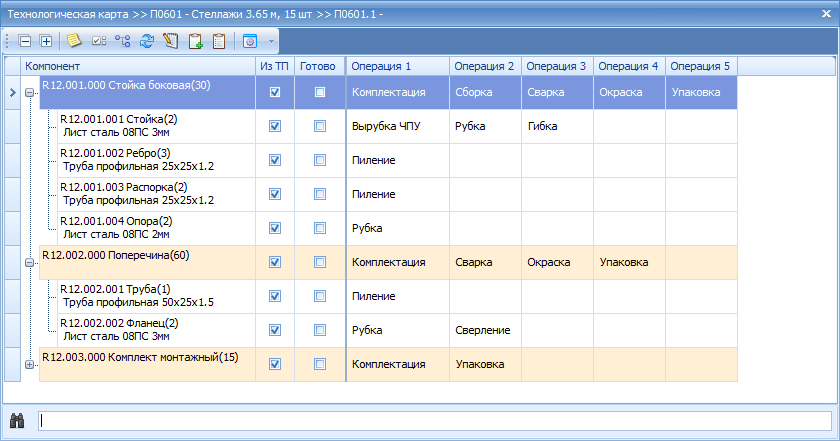
Task: Click the binoculars search icon
Action: pyautogui.click(x=17, y=421)
